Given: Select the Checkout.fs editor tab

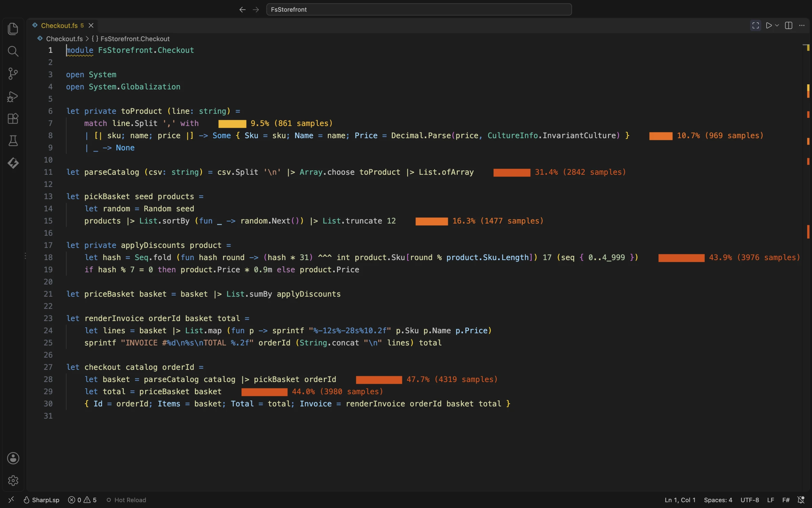Looking at the screenshot, I should pos(63,25).
